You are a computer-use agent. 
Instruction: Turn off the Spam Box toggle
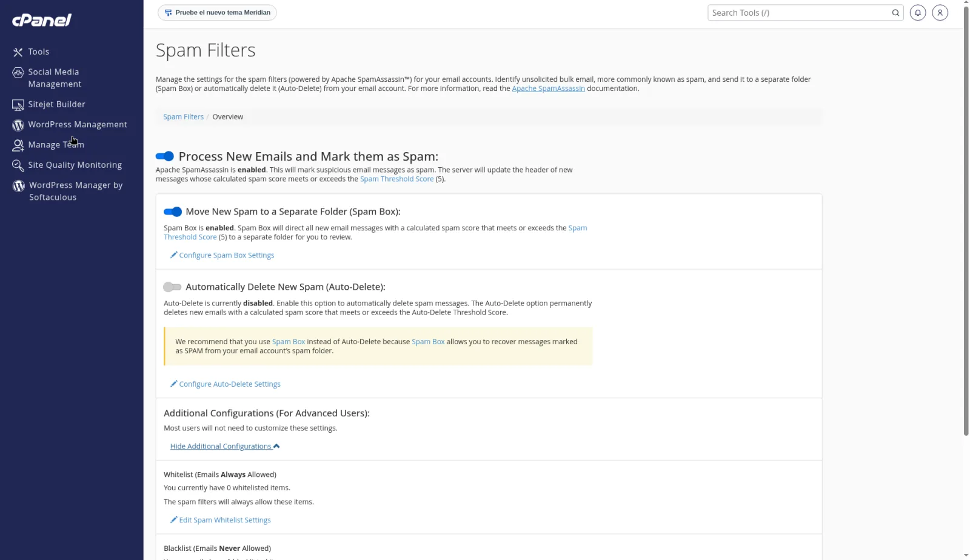pyautogui.click(x=173, y=212)
